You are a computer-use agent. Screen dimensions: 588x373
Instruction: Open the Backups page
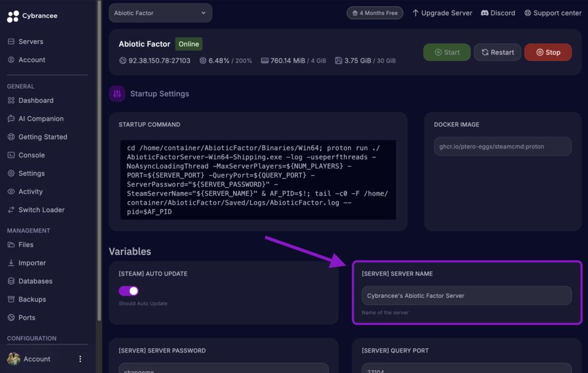(32, 299)
